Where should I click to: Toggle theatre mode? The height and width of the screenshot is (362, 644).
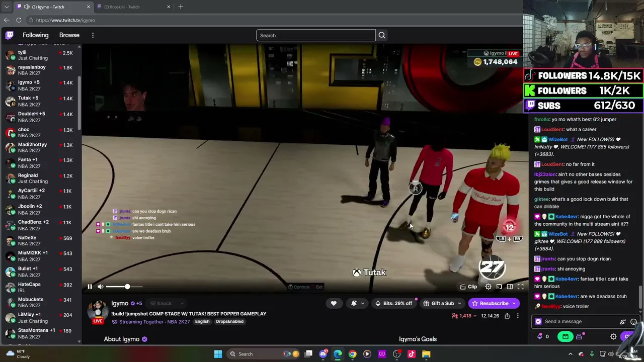click(510, 287)
